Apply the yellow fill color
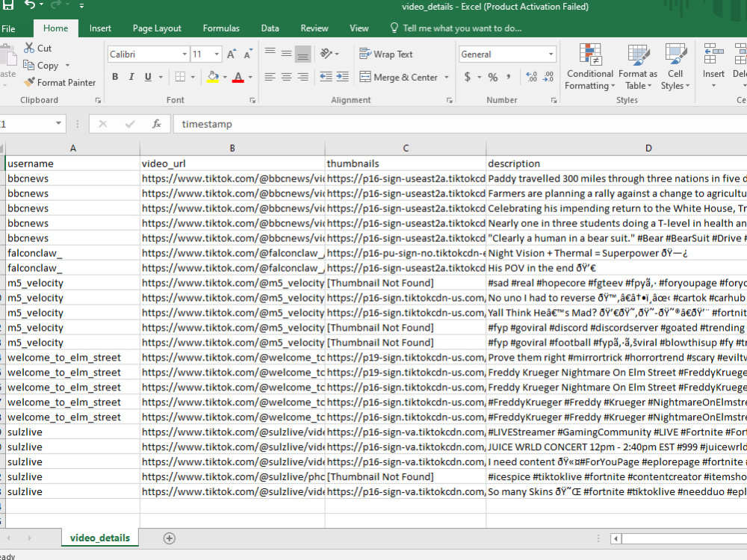 coord(213,77)
